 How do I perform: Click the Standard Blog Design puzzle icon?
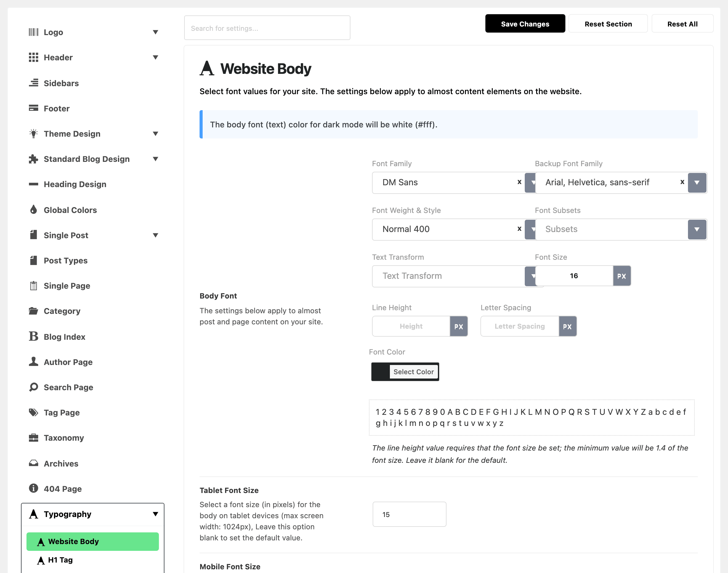click(34, 159)
